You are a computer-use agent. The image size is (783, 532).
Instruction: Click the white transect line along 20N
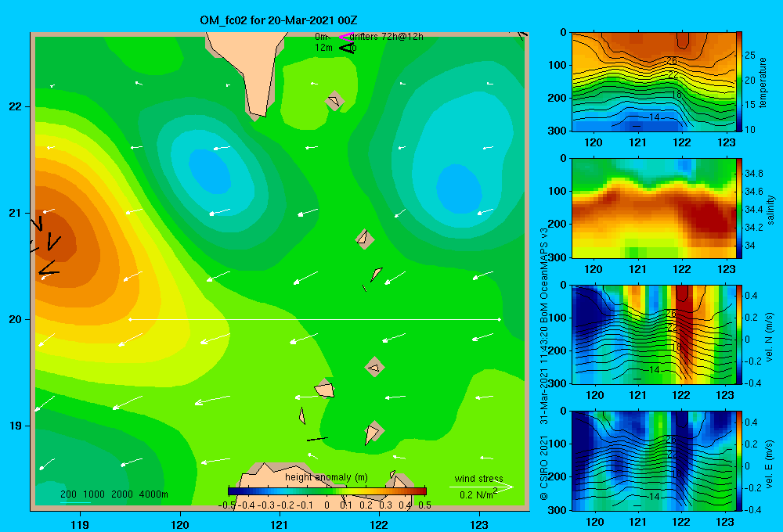315,319
